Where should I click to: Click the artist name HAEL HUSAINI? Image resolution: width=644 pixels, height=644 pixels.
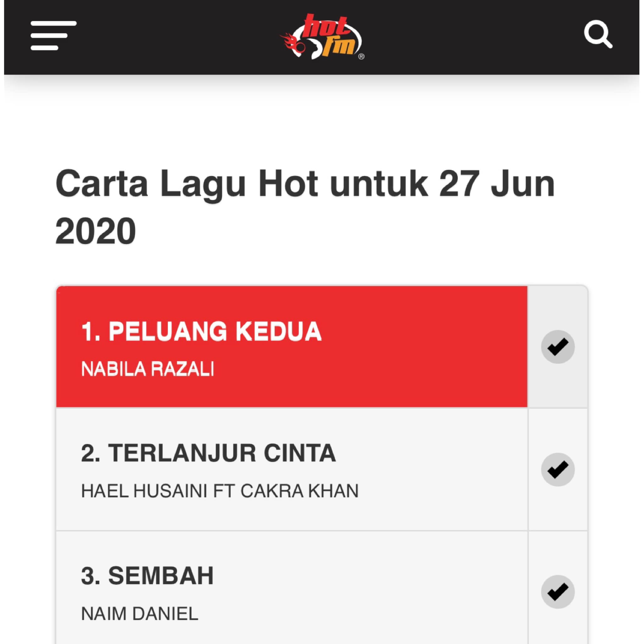[x=144, y=491]
